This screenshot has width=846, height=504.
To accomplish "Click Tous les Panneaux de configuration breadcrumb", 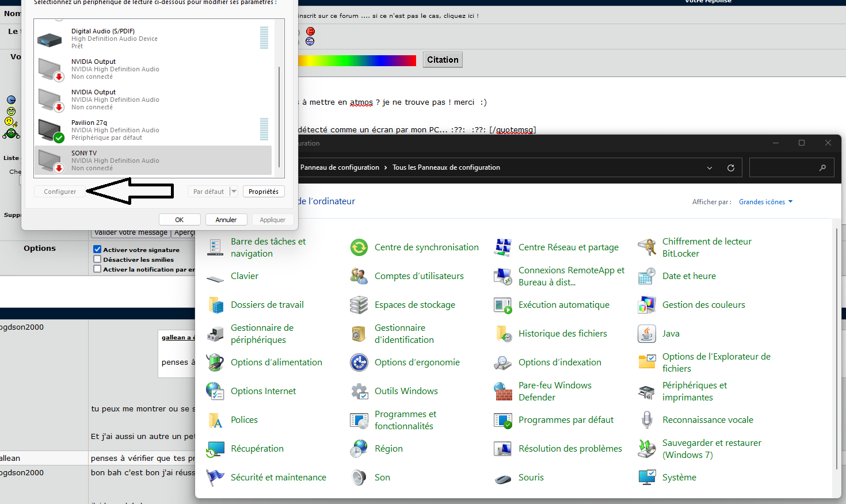I will point(446,168).
